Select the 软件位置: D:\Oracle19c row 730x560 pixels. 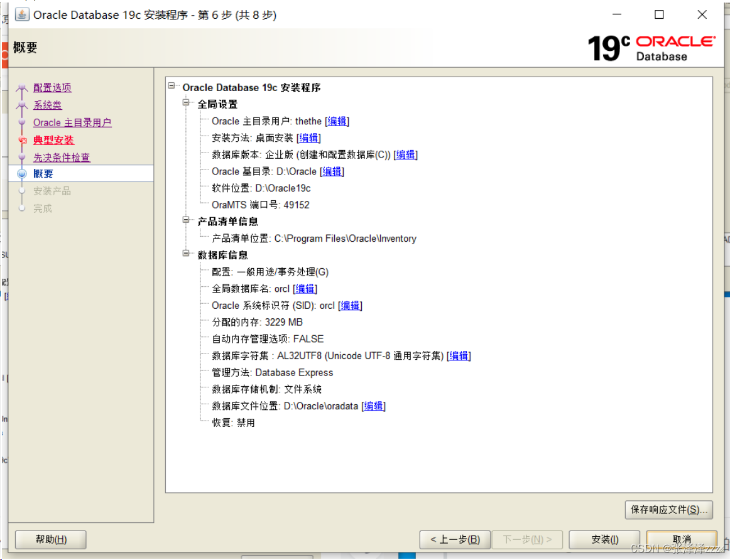[261, 188]
